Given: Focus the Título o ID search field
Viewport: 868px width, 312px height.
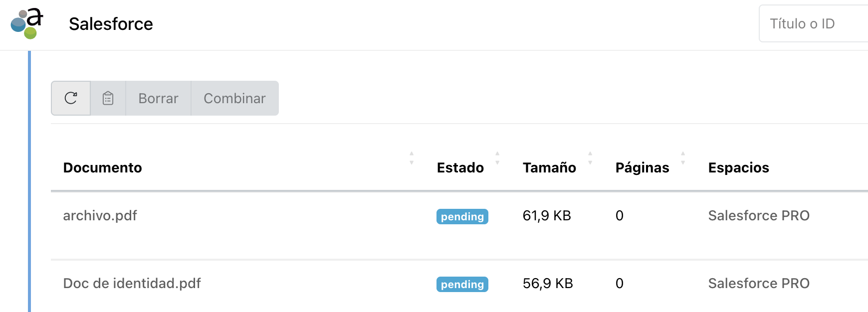Looking at the screenshot, I should point(813,23).
